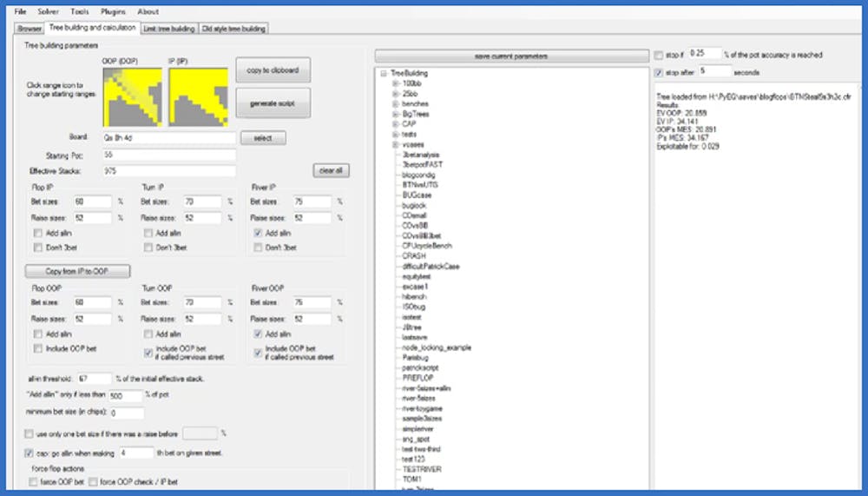Click minimum bet size in chips field

pyautogui.click(x=127, y=413)
